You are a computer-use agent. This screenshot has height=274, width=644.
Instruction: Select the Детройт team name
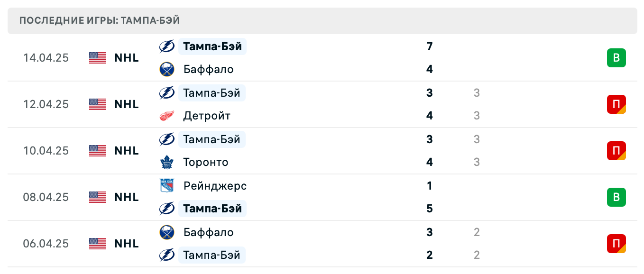pos(206,115)
